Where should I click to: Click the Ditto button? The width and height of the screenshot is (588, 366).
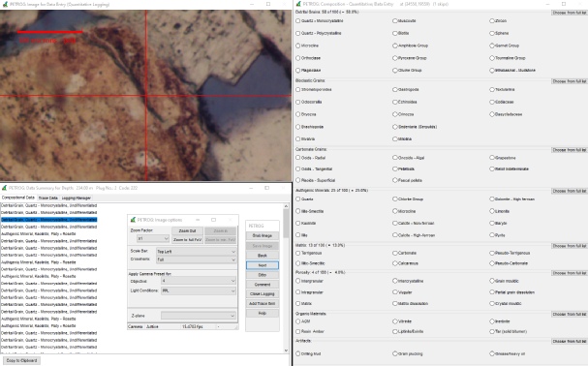pyautogui.click(x=263, y=275)
